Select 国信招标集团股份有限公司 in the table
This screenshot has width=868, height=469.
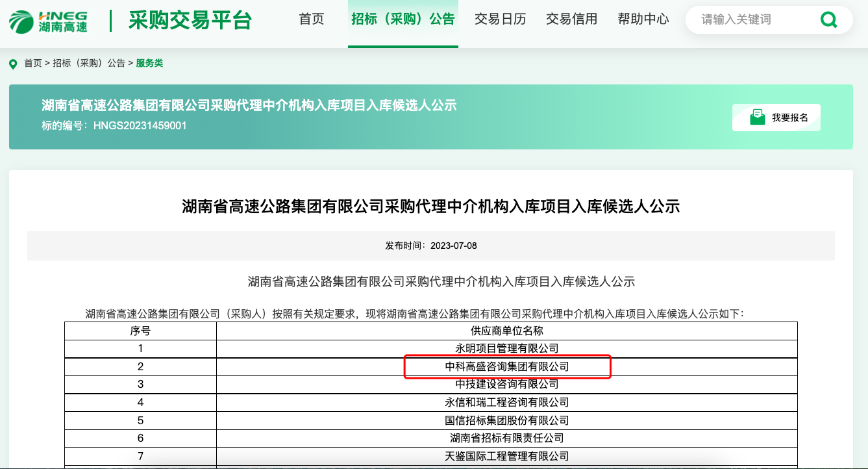[507, 421]
